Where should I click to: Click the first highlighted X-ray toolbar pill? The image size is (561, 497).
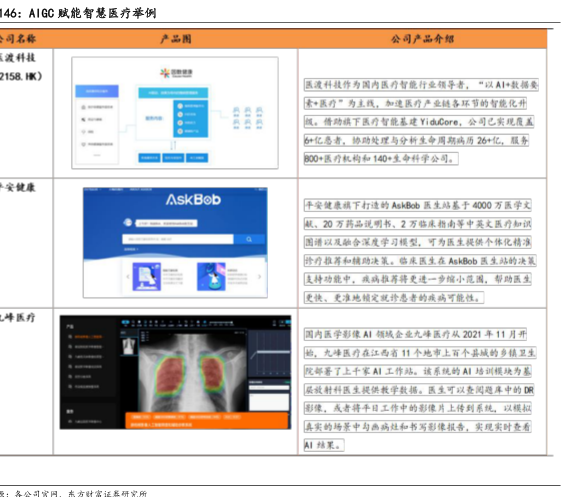tap(125, 322)
